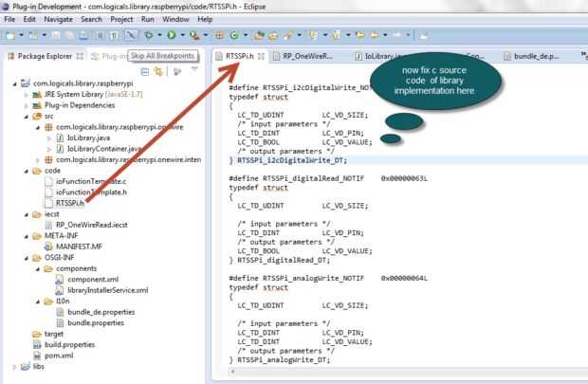Click the Search flashlight toolbar icon

[288, 35]
